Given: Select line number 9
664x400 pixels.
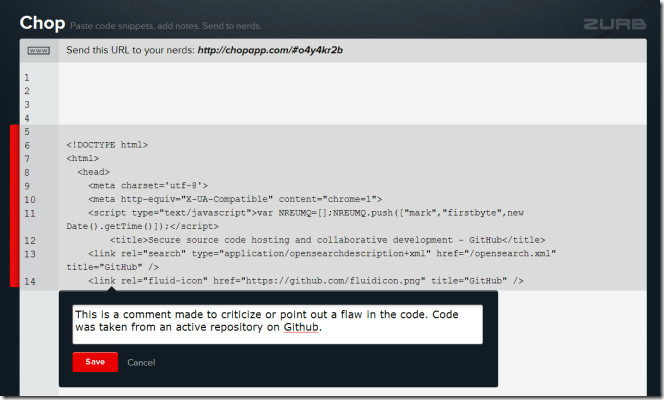Looking at the screenshot, I should coord(27,186).
